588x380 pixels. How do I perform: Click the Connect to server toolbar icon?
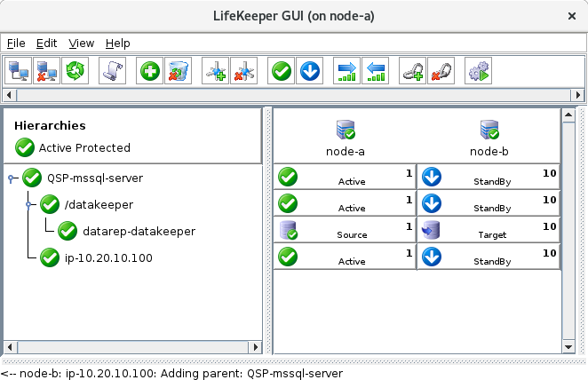coord(18,72)
